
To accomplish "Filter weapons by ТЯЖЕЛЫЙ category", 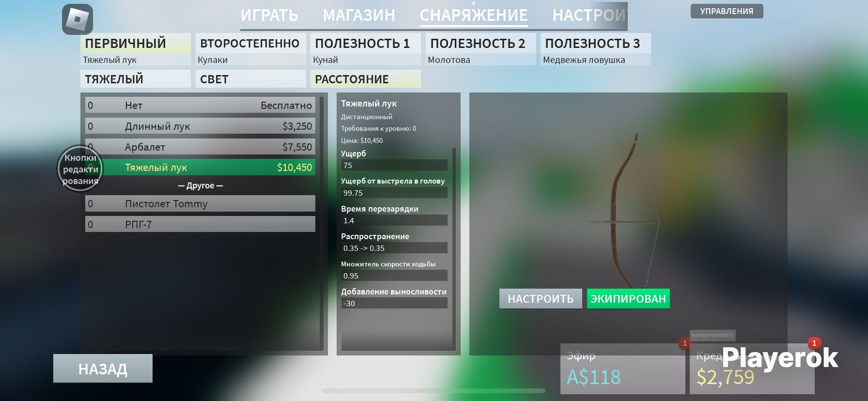I will click(x=136, y=79).
